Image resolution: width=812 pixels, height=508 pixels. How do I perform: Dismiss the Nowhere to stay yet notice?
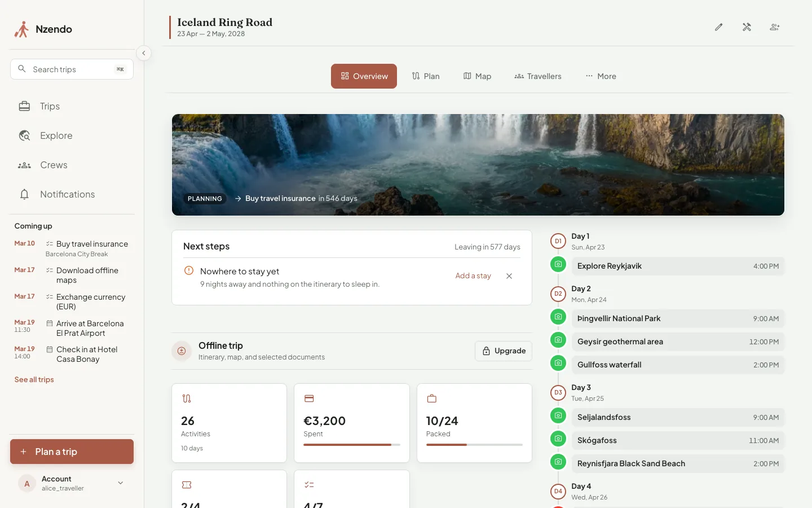coord(509,276)
